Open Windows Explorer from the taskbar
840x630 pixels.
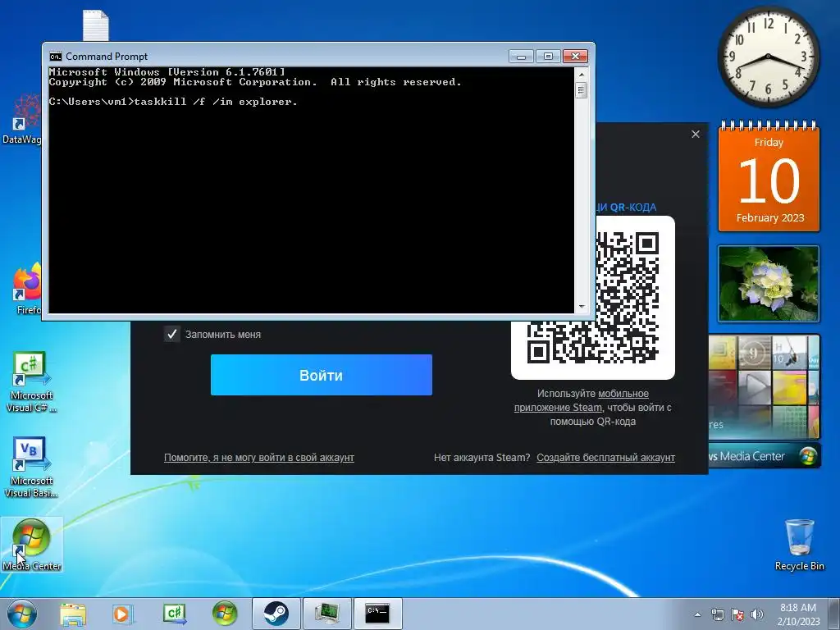point(73,614)
